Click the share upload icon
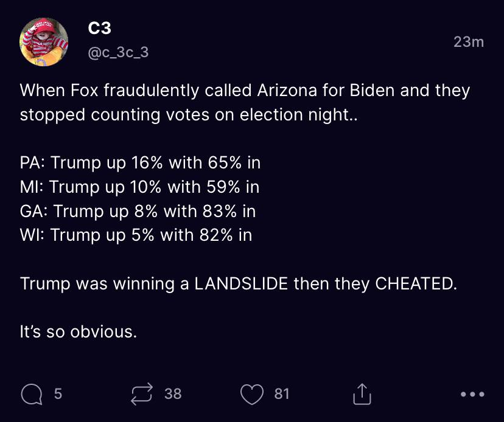The width and height of the screenshot is (504, 422). 362,395
